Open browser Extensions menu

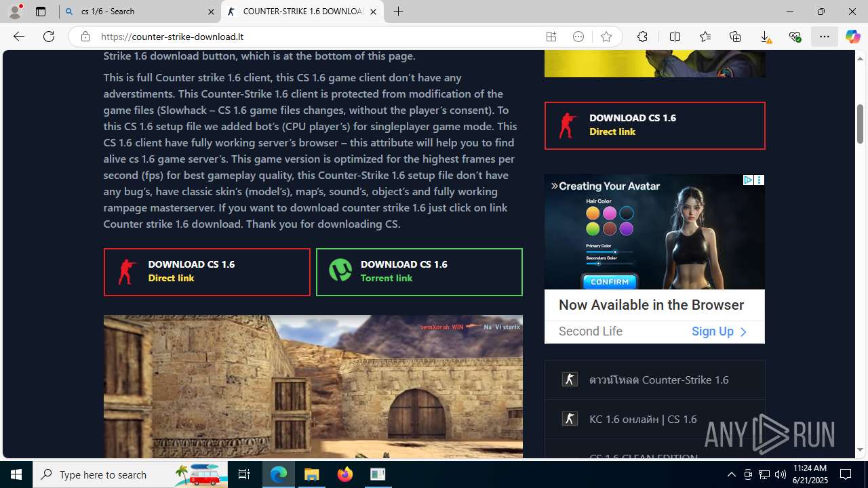click(x=642, y=37)
